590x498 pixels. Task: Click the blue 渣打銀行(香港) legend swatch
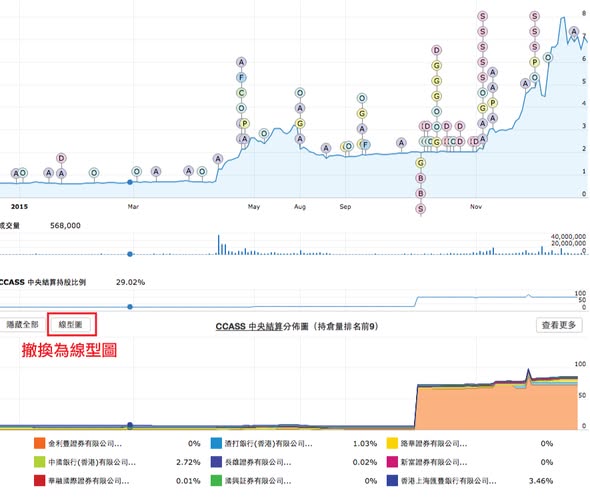pos(216,443)
